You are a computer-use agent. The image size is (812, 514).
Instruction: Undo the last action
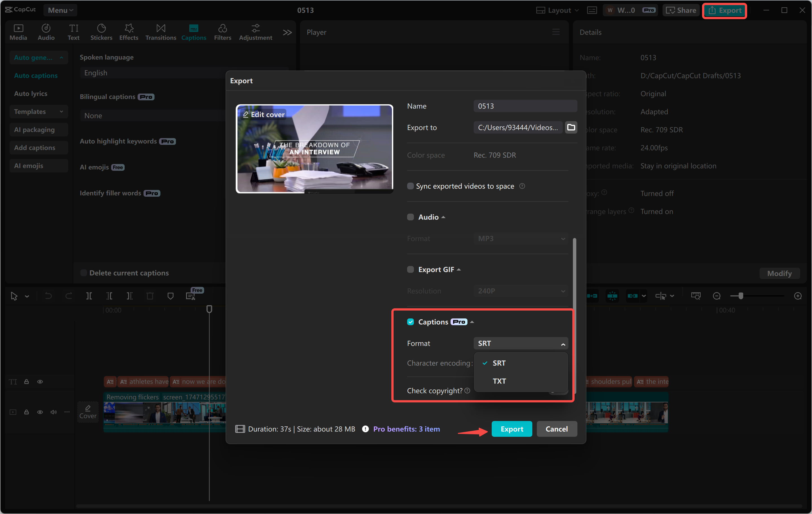coord(48,296)
